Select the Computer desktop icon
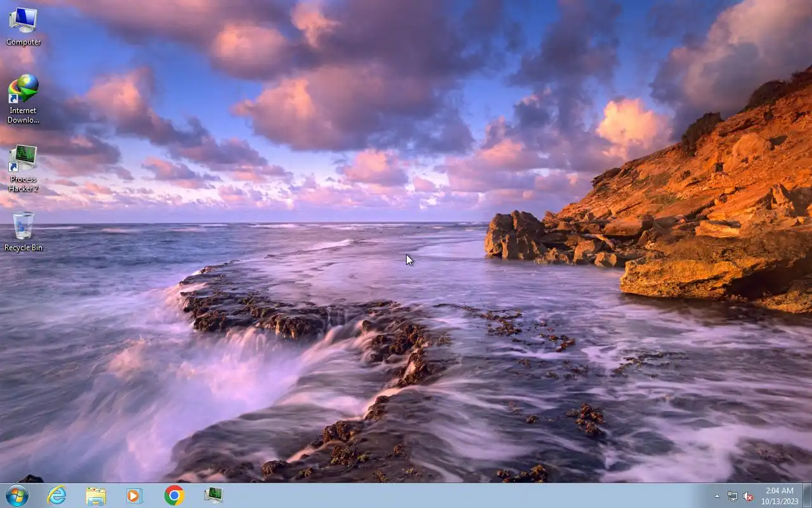The height and width of the screenshot is (508, 812). pos(23,26)
